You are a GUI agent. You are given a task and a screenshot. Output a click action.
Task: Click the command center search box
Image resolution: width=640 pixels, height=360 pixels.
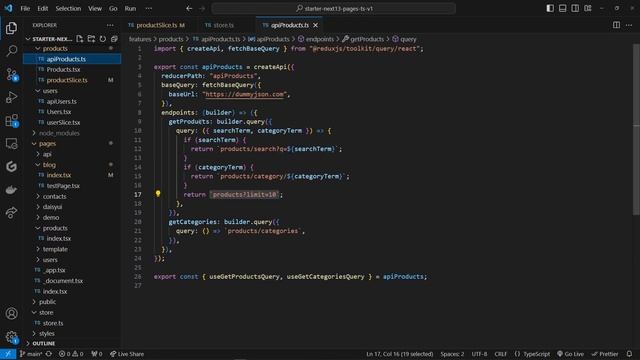pyautogui.click(x=333, y=8)
